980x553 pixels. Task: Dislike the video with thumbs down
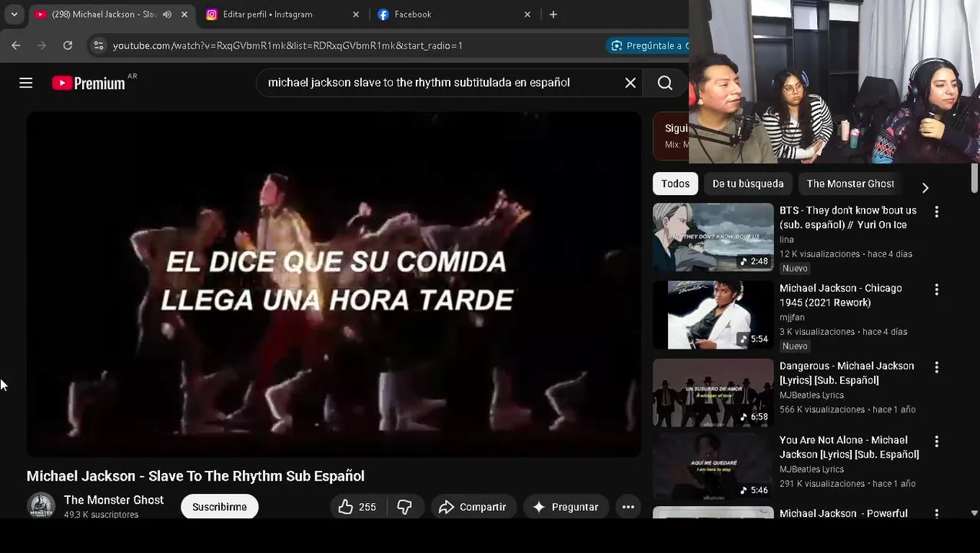click(x=404, y=507)
